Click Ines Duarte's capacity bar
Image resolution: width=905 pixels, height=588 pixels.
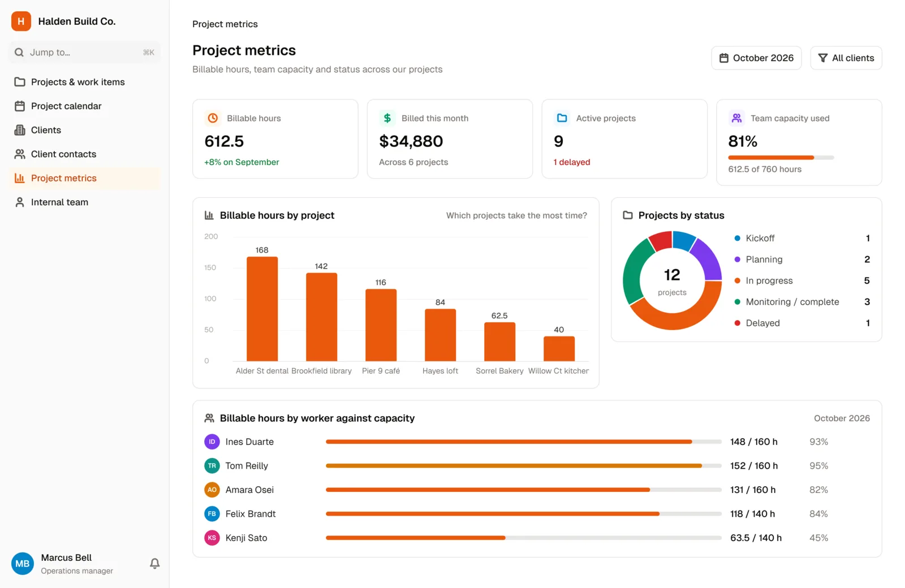pos(524,442)
